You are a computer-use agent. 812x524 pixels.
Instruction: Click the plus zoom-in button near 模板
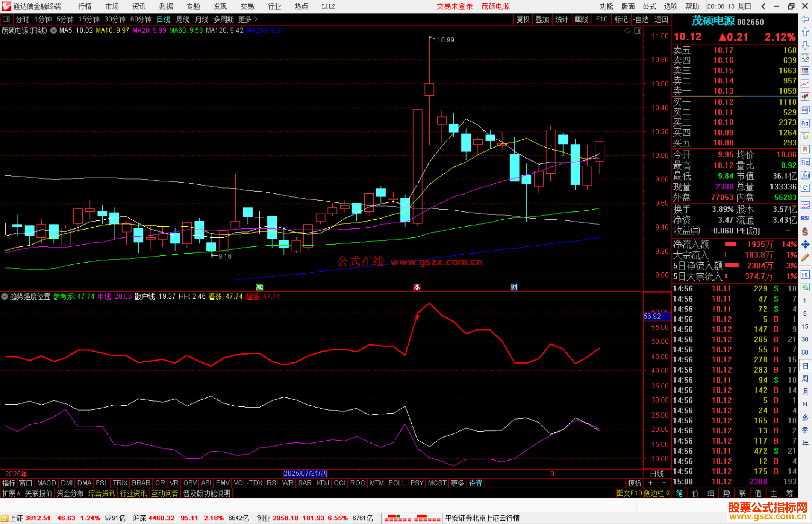pyautogui.click(x=650, y=483)
